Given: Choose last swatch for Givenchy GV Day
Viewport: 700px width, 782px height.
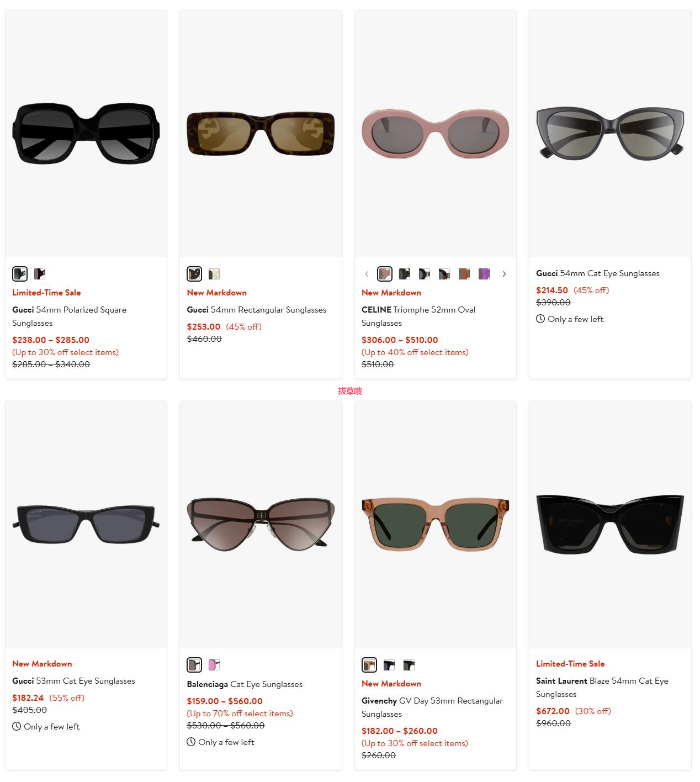Looking at the screenshot, I should (409, 664).
